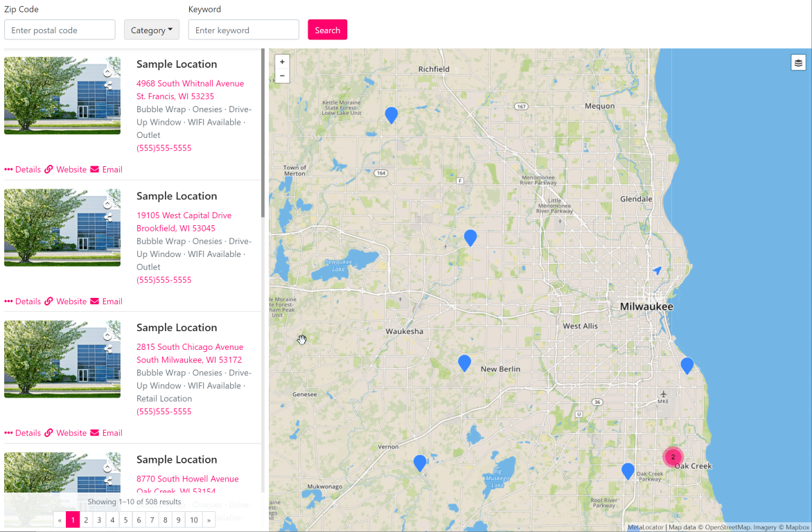
Task: Select the map pin near Vernon
Action: click(x=420, y=463)
